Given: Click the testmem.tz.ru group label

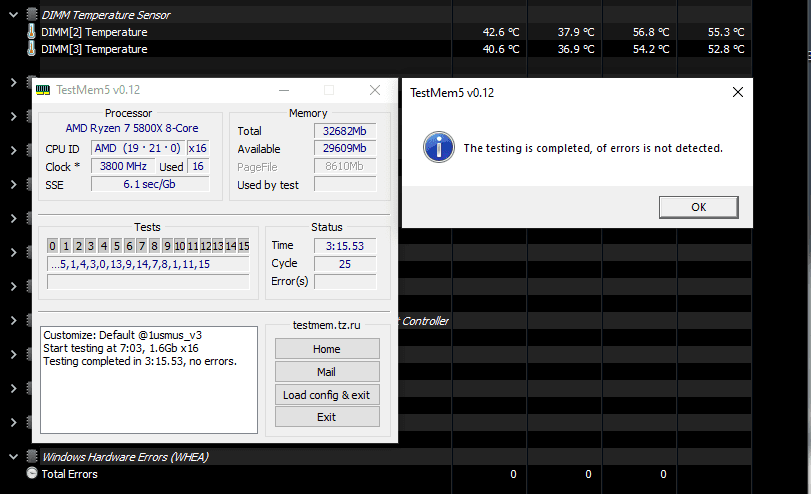Looking at the screenshot, I should pyautogui.click(x=326, y=325).
